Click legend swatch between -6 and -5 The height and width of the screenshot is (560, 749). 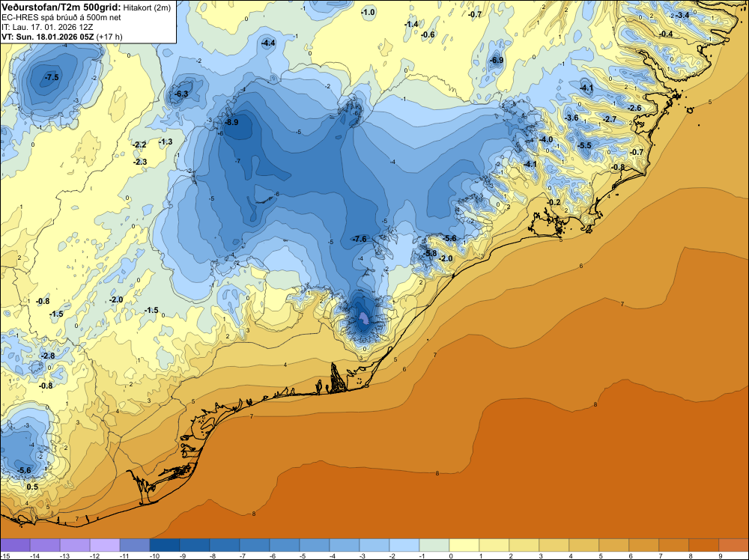(284, 545)
